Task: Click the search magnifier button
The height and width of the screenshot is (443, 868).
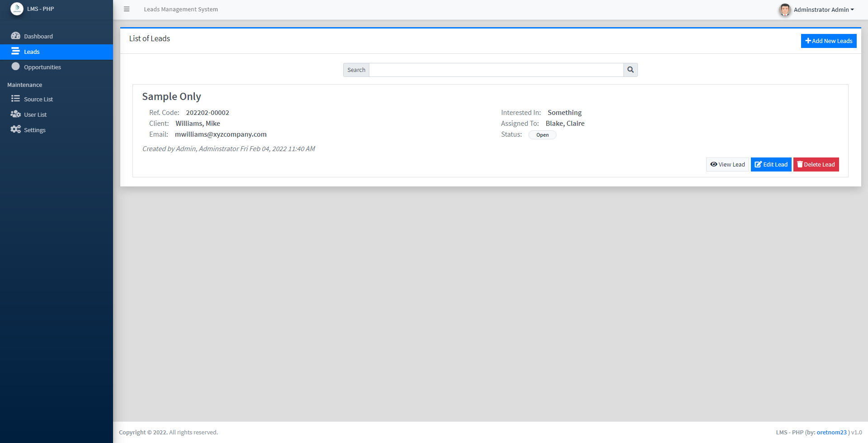Action: (631, 70)
